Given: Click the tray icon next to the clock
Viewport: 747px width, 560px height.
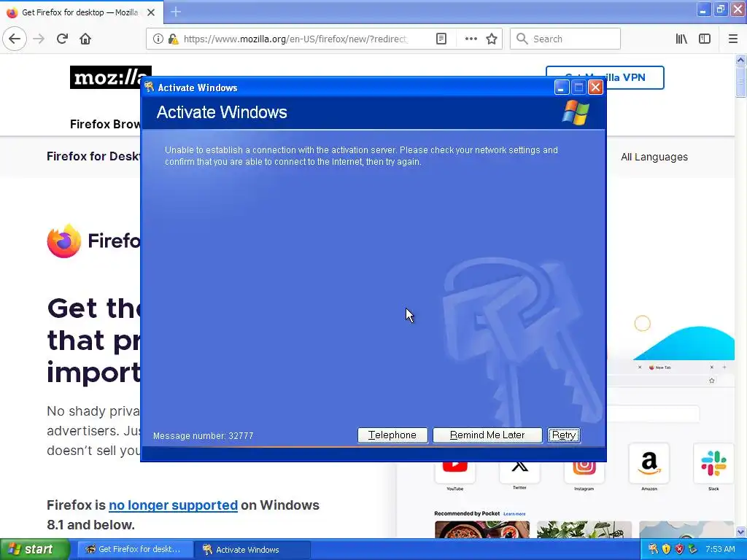Looking at the screenshot, I should point(692,549).
